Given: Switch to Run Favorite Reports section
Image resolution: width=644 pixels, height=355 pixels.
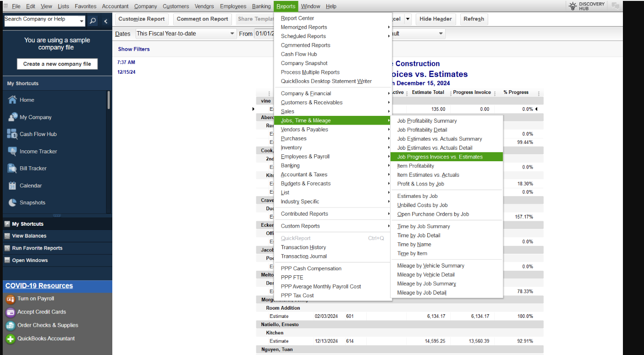Looking at the screenshot, I should coord(57,248).
